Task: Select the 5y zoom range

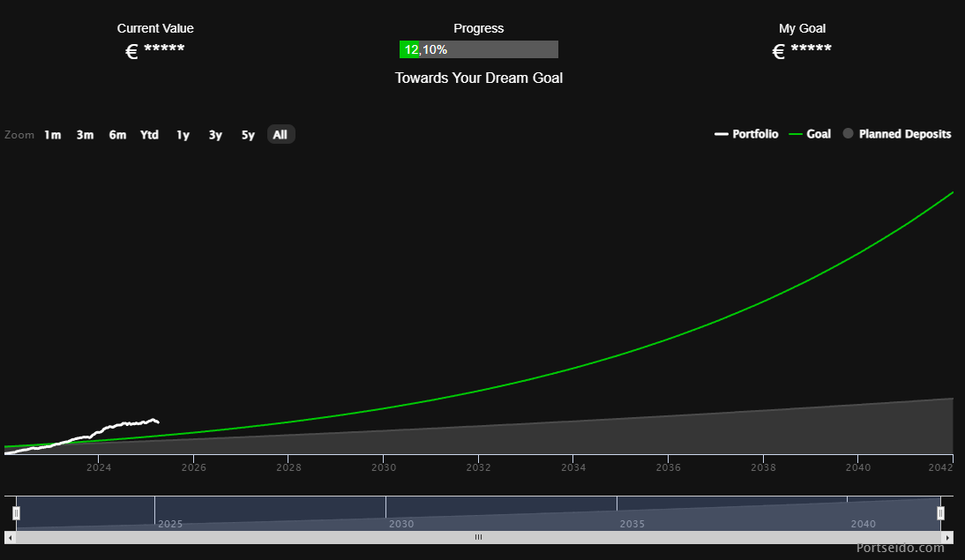Action: 248,135
